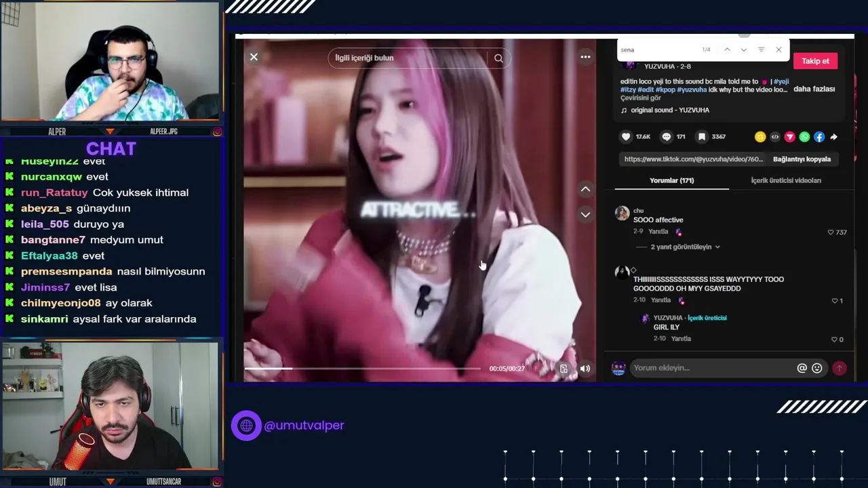
Task: Click the Yorum ekleyin comment field
Action: [712, 368]
